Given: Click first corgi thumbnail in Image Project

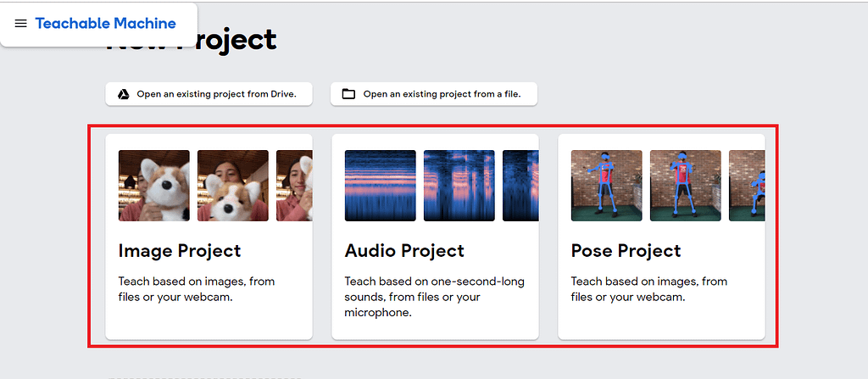Looking at the screenshot, I should click(154, 186).
